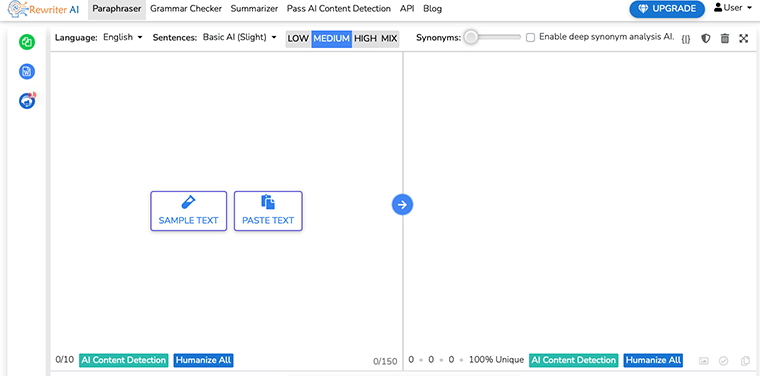Expand editor to fullscreen
Image resolution: width=760 pixels, height=376 pixels.
pos(744,38)
